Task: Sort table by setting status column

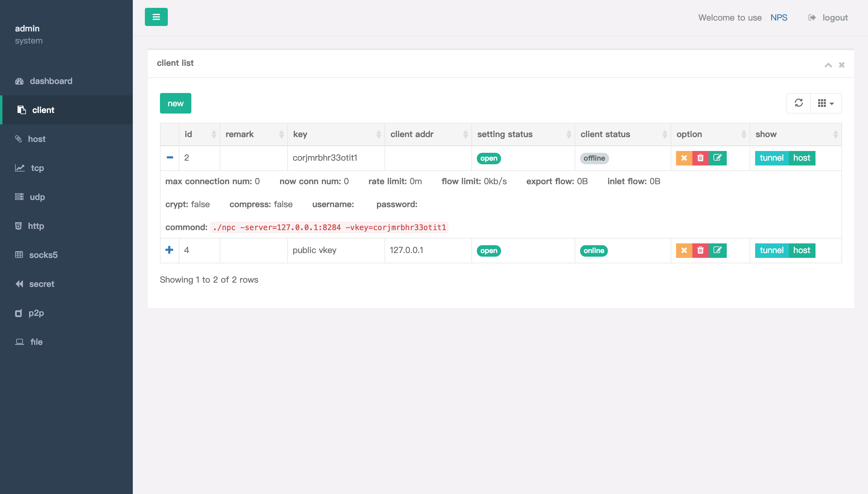Action: [x=523, y=134]
